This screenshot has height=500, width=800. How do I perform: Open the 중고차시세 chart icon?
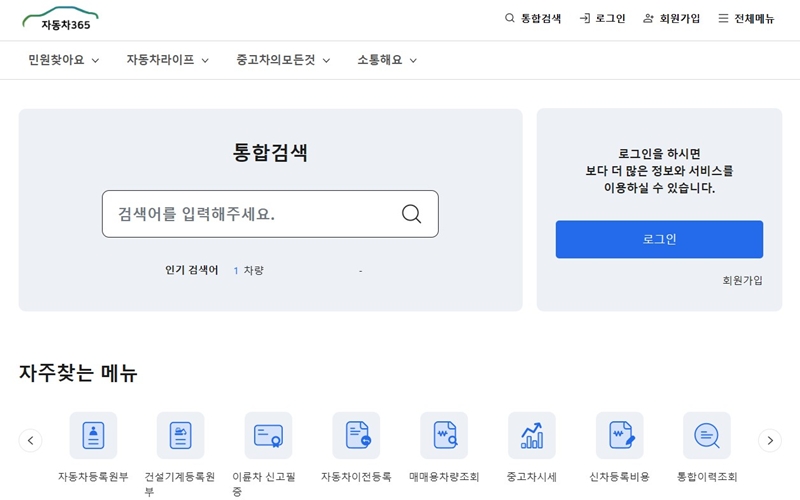pos(532,436)
